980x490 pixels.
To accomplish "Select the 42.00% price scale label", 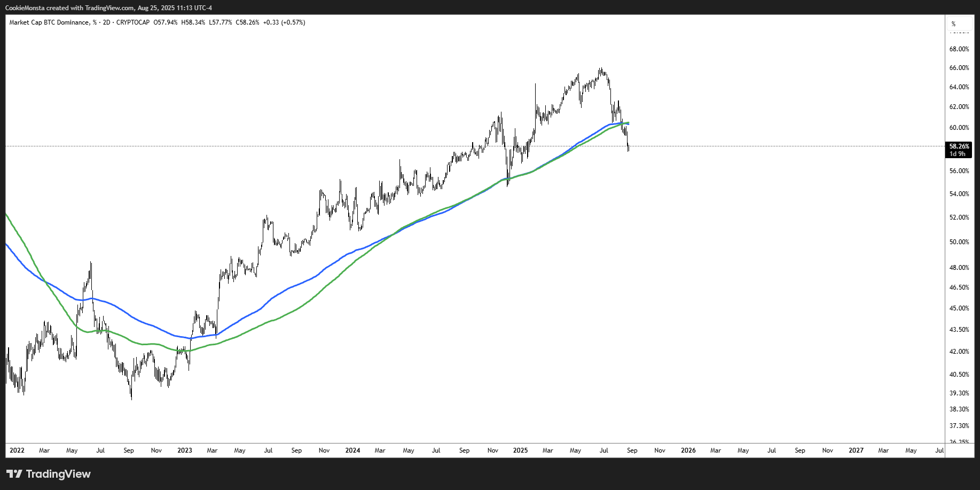I will coord(959,352).
